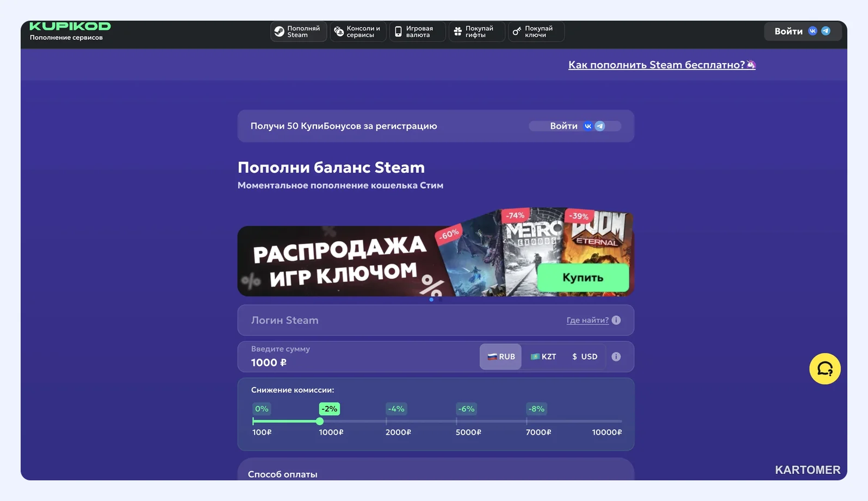The width and height of the screenshot is (868, 501).
Task: Click the 2000₽ slider label
Action: click(x=399, y=432)
